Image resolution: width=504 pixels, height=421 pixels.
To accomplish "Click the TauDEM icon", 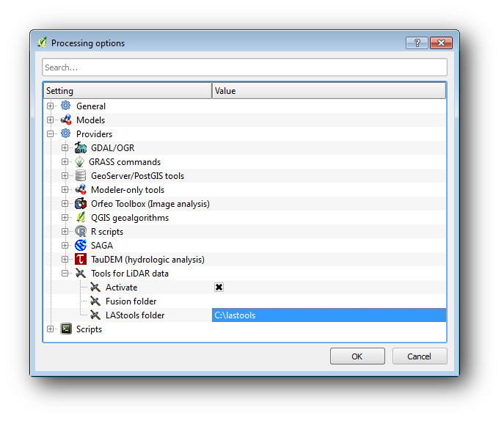I will tap(81, 260).
